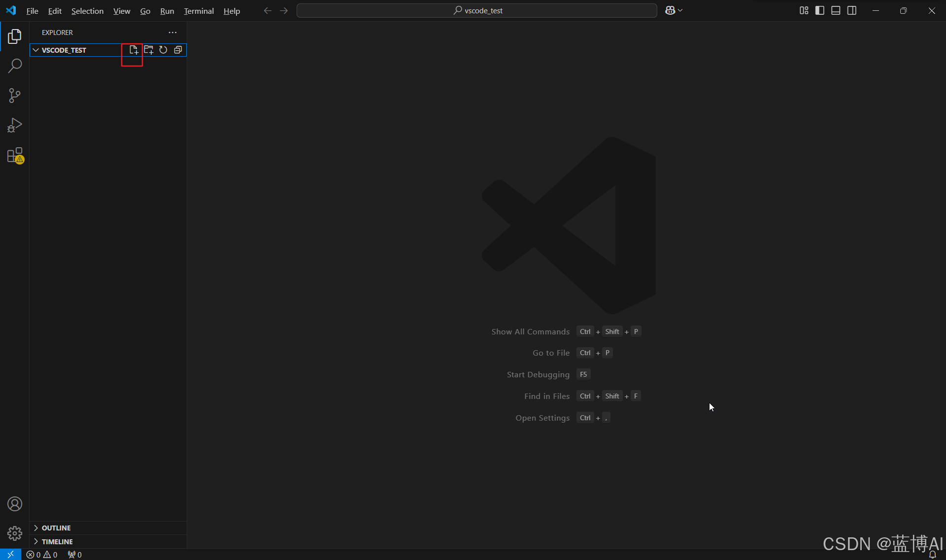The height and width of the screenshot is (560, 946).
Task: Open the Extensions view
Action: (x=15, y=155)
